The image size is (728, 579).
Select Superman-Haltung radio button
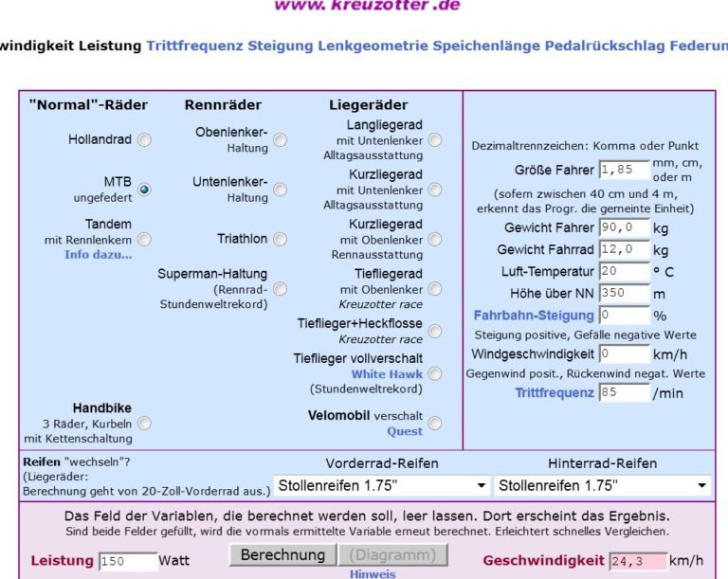pos(280,289)
